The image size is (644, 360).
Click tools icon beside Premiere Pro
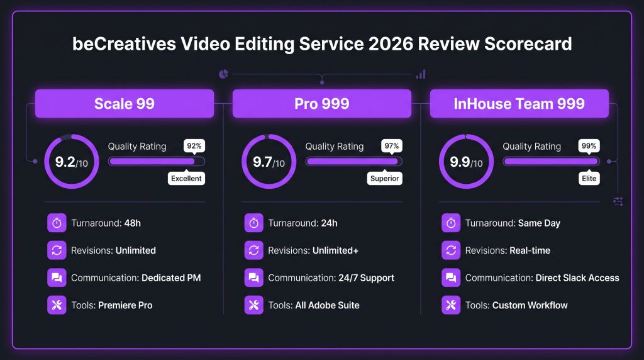click(x=57, y=305)
